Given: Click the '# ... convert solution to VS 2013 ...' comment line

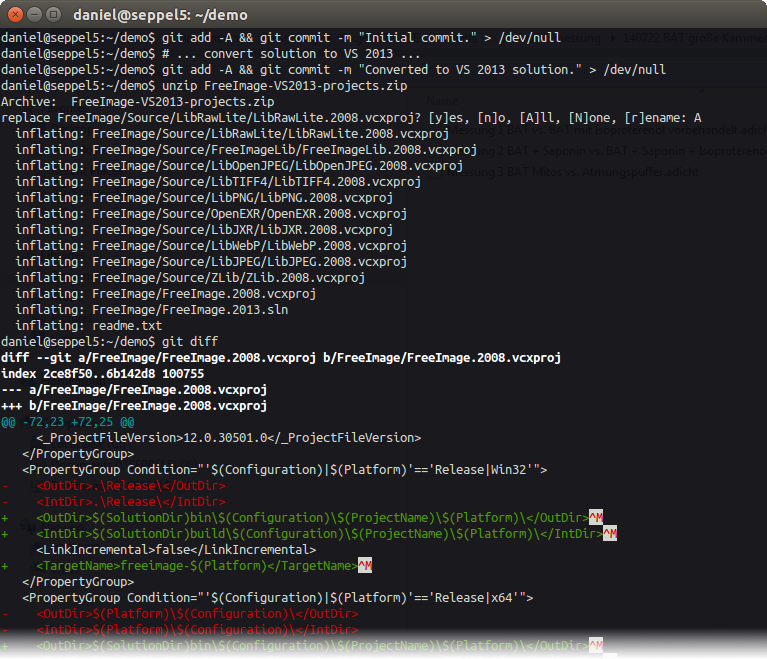Looking at the screenshot, I should coord(211,54).
